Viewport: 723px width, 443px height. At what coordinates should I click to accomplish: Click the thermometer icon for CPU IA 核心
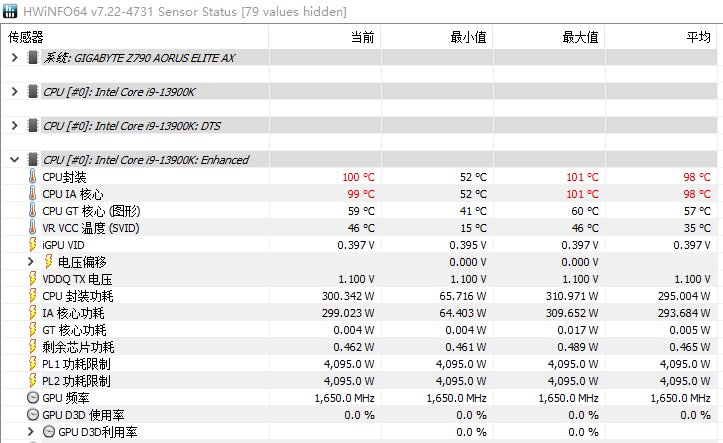pos(32,194)
